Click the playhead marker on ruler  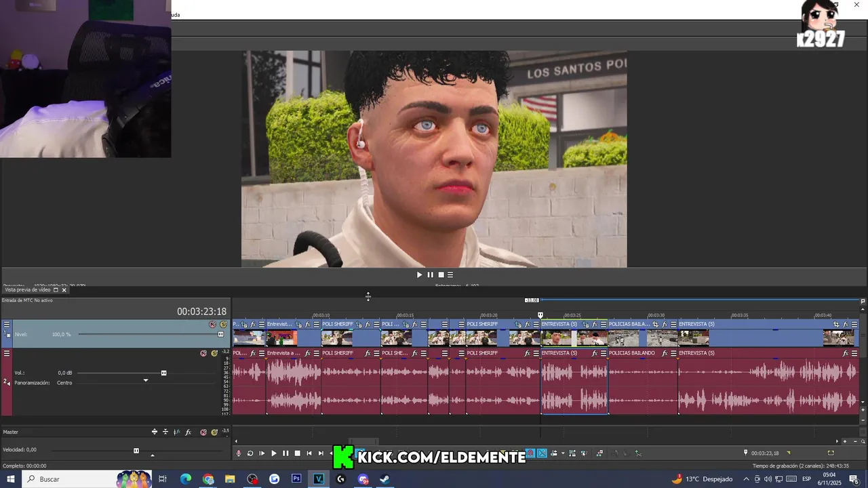click(540, 315)
